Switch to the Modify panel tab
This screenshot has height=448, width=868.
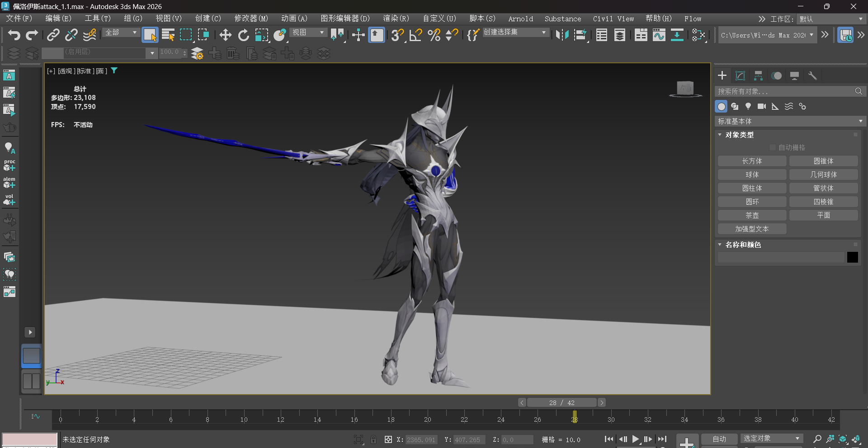740,75
